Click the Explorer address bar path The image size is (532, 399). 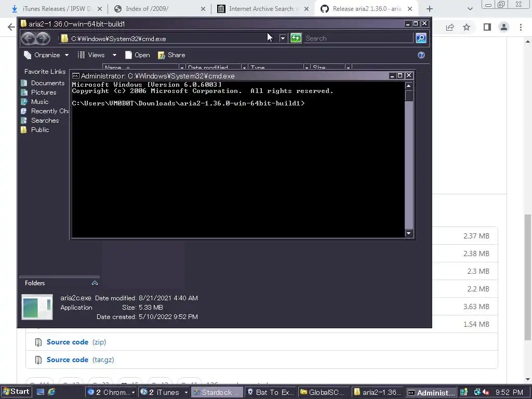coord(118,38)
